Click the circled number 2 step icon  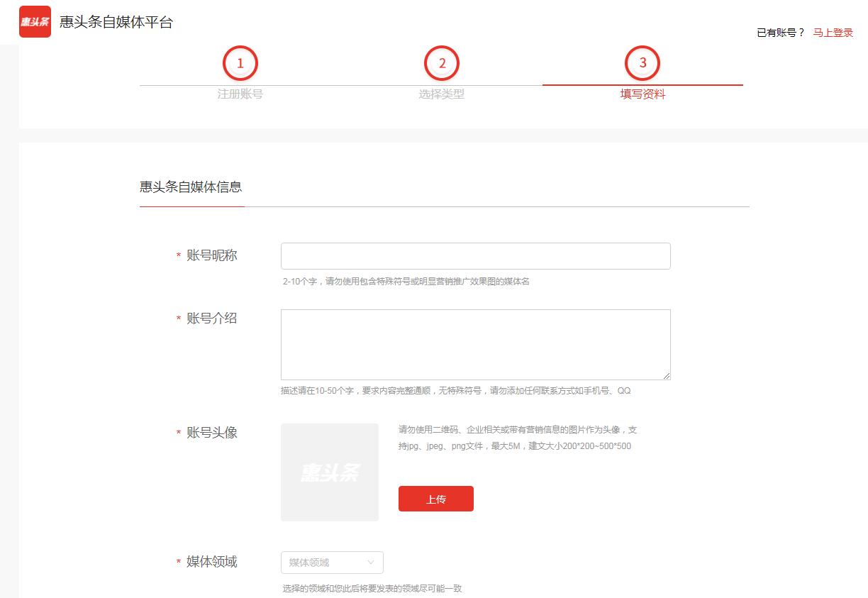point(442,62)
